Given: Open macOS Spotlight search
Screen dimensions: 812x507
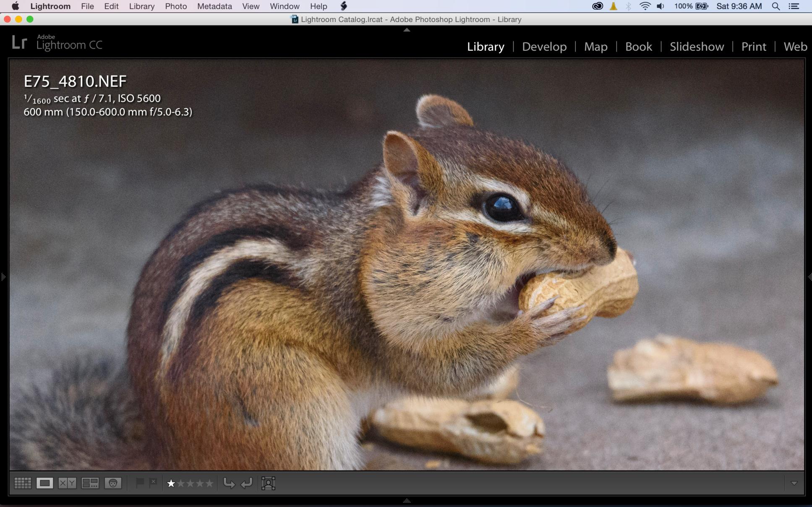Looking at the screenshot, I should coord(775,6).
